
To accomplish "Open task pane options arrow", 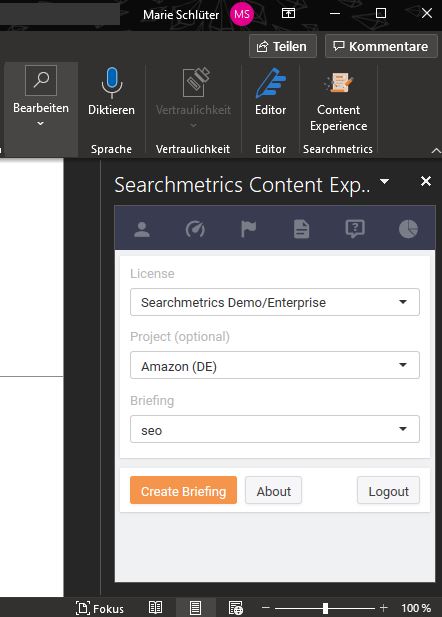I will coord(385,181).
